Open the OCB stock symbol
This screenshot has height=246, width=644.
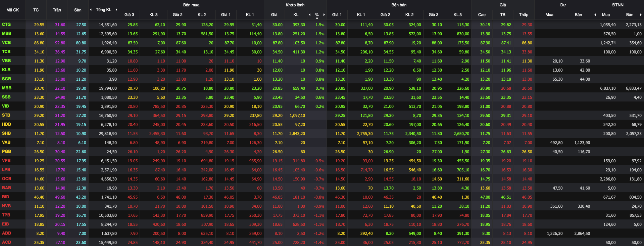coord(6,179)
